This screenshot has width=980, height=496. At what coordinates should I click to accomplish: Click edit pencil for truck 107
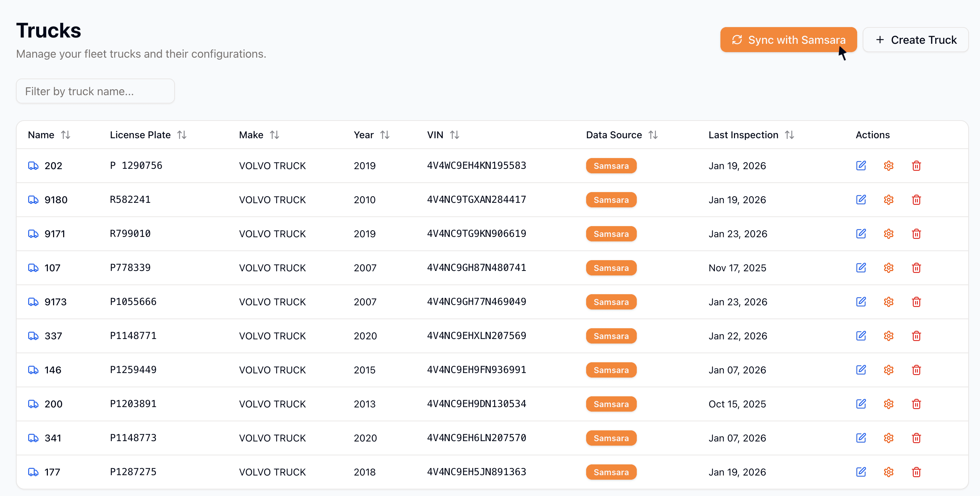861,267
